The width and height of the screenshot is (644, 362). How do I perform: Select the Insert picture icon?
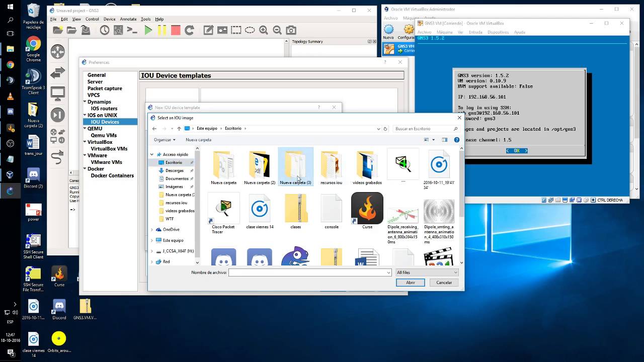point(222,30)
